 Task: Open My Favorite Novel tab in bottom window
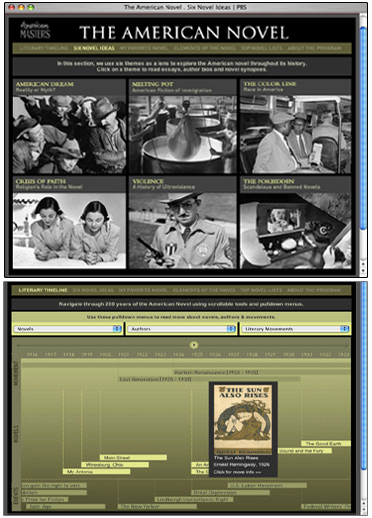tap(143, 290)
